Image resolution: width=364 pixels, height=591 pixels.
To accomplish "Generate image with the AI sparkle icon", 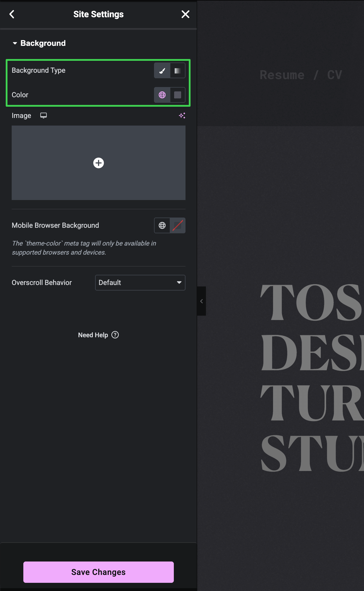I will pyautogui.click(x=182, y=116).
